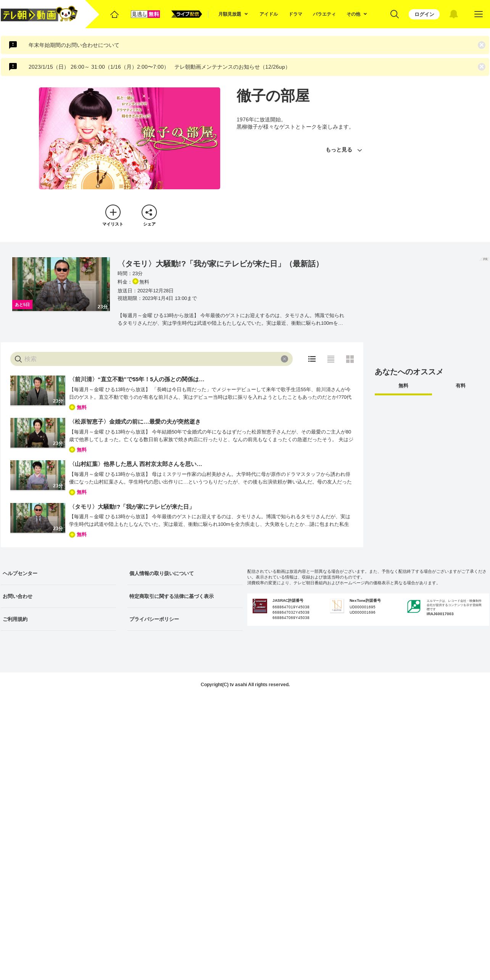The width and height of the screenshot is (490, 980).
Task: Click the あなたへのオススメ heading
Action: pyautogui.click(x=409, y=372)
